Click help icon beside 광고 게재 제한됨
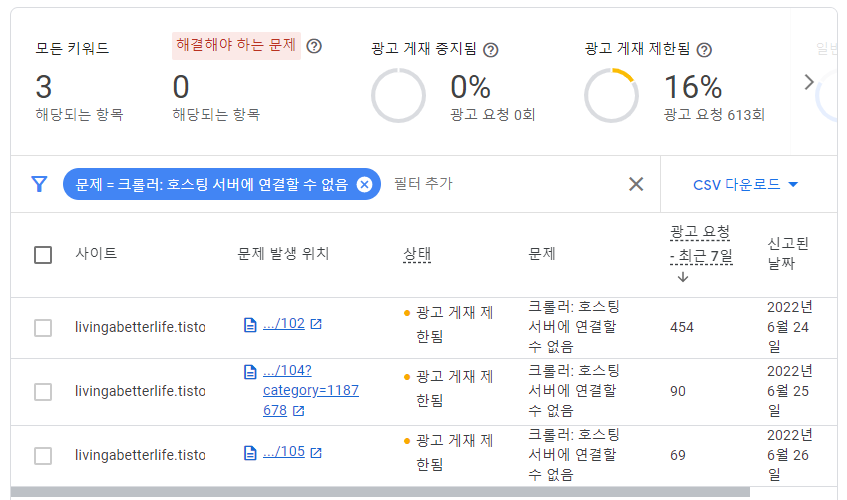The height and width of the screenshot is (500, 847). 704,50
